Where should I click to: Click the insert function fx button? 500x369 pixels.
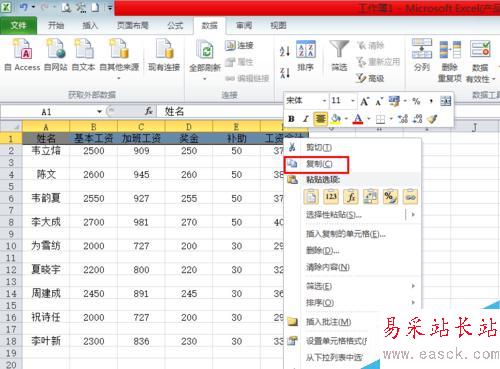149,111
